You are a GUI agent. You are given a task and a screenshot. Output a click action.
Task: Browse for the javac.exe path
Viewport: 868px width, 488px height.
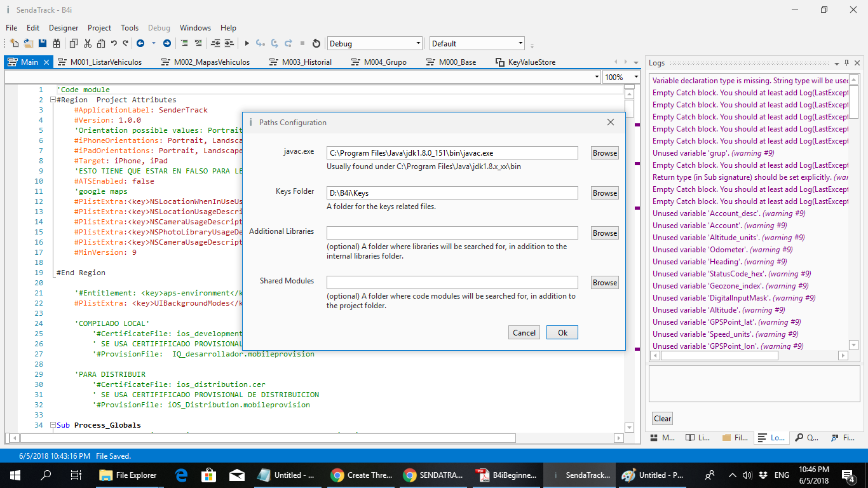[x=604, y=152]
